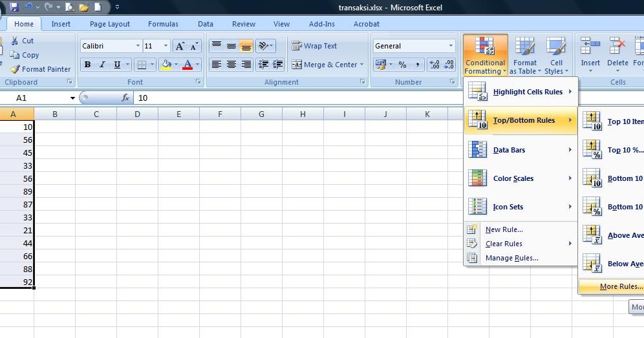This screenshot has height=338, width=644.
Task: Click the insert function fx icon
Action: coord(125,98)
